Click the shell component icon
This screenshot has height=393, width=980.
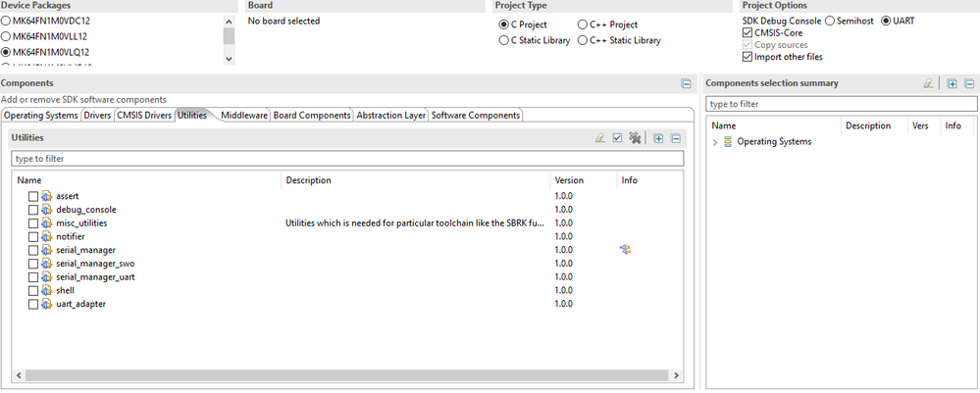47,290
